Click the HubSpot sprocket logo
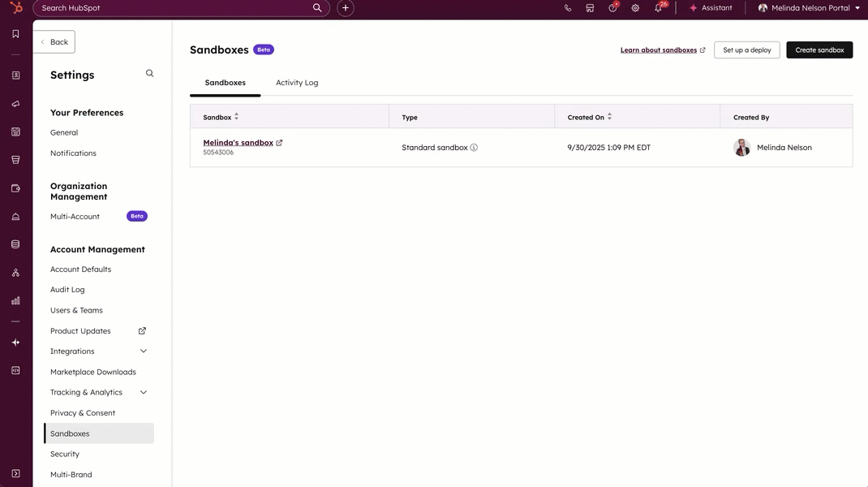The height and width of the screenshot is (487, 868). (15, 8)
